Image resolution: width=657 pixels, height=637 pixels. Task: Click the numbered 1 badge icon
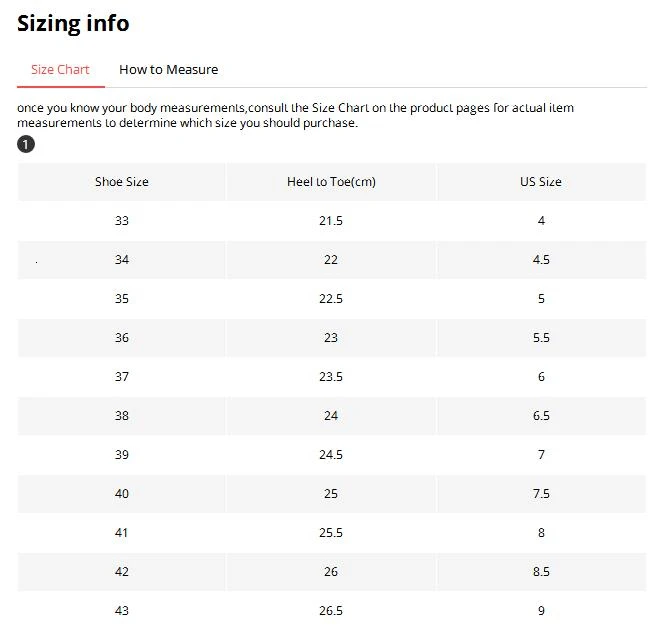[26, 145]
